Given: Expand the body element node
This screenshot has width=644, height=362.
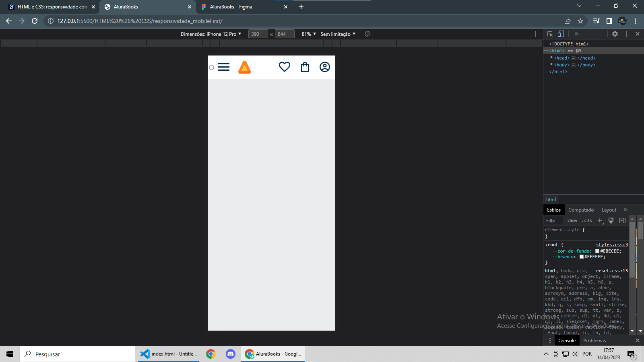Looking at the screenshot, I should tap(551, 64).
